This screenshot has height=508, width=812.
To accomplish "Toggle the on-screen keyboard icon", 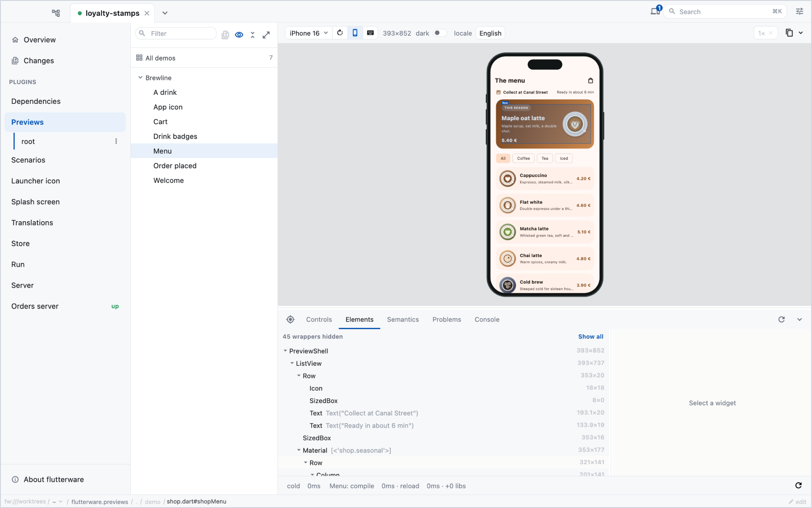I will pos(370,33).
